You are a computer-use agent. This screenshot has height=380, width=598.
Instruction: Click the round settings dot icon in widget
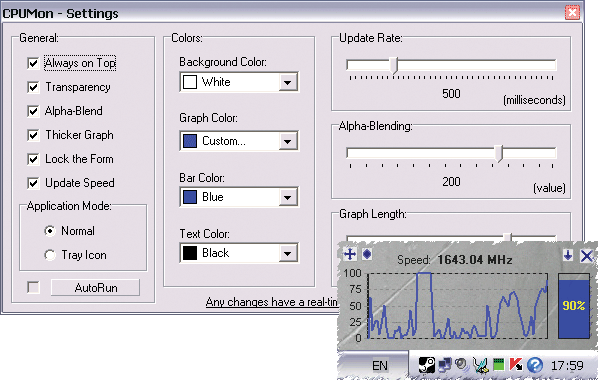coord(367,254)
